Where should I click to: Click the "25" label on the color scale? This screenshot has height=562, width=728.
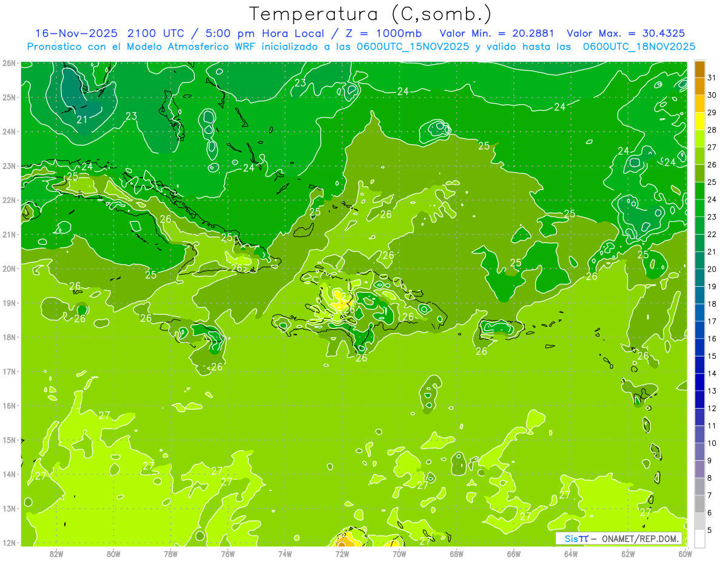tap(712, 182)
